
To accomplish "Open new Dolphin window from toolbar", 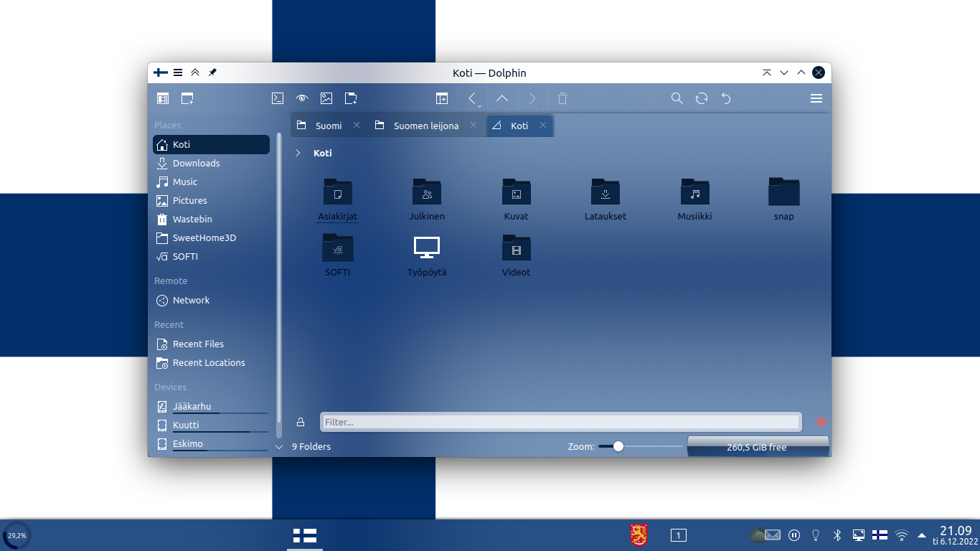I will pyautogui.click(x=187, y=98).
